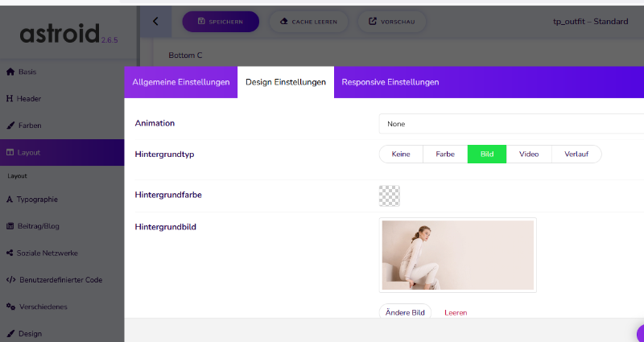Click the A icon beside Typographie
The height and width of the screenshot is (342, 644).
10,200
